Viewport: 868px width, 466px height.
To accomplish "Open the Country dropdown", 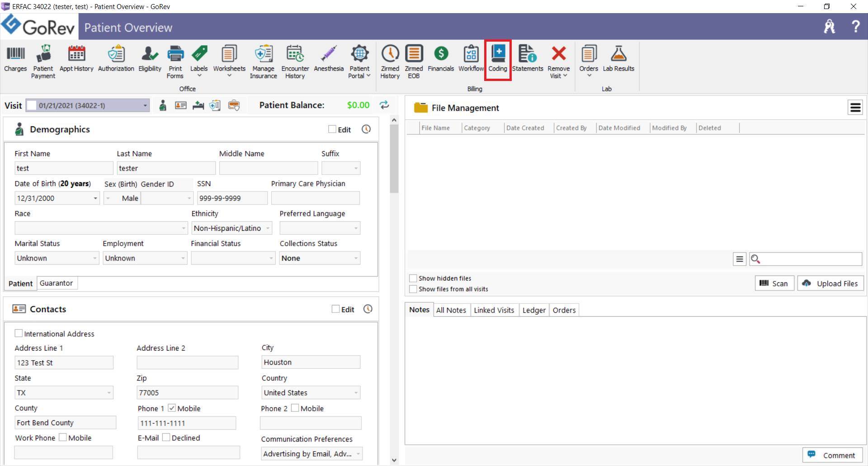I will click(x=356, y=393).
